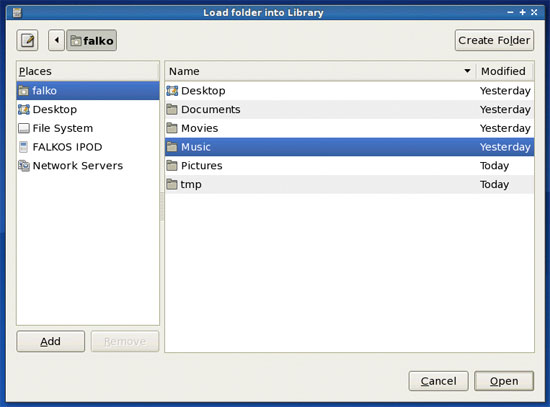Screen dimensions: 550x407
Task: Click the Pictures folder icon
Action: pyautogui.click(x=172, y=166)
